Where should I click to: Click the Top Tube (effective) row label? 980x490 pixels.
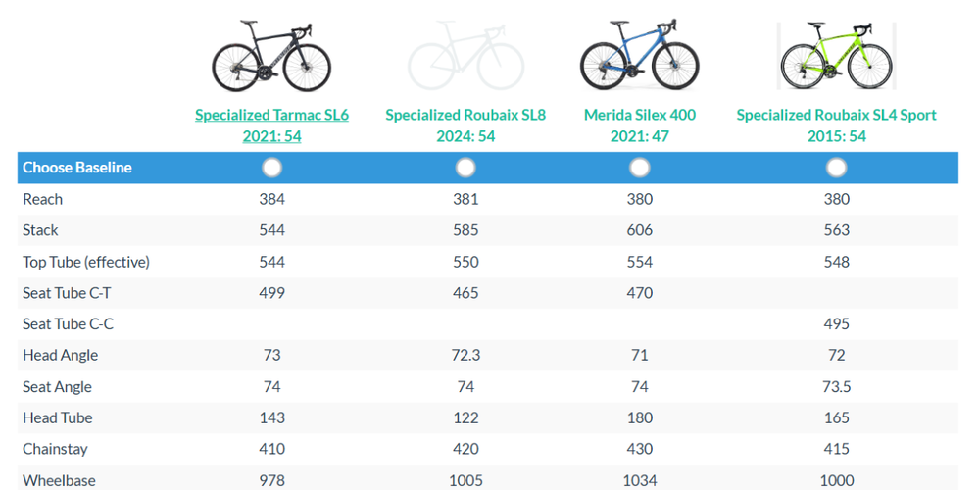point(86,262)
